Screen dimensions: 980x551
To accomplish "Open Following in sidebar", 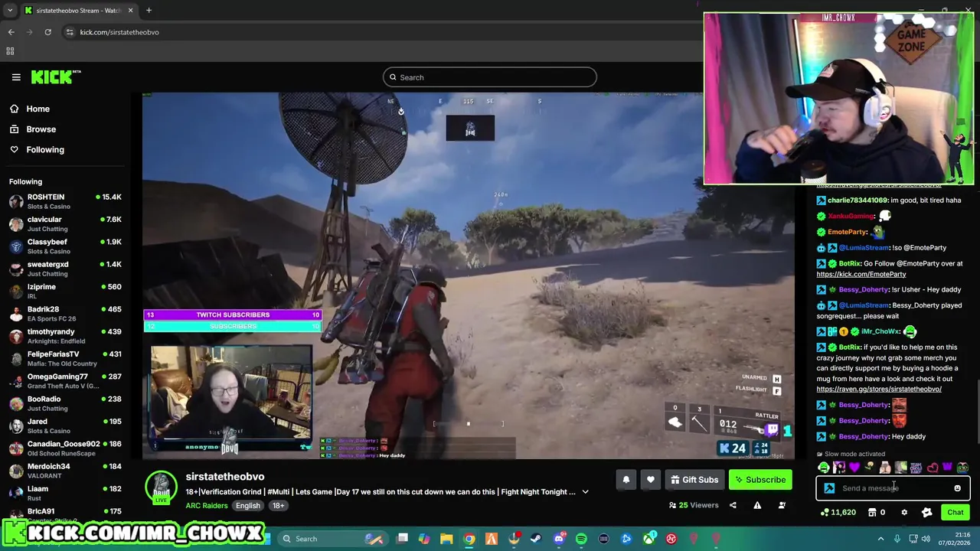I will point(45,150).
